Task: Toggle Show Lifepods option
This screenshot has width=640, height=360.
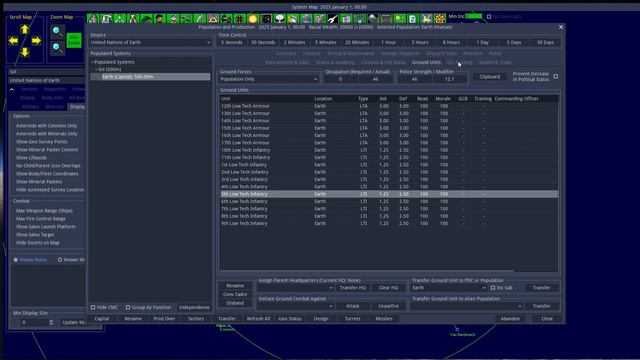Action: 31,158
